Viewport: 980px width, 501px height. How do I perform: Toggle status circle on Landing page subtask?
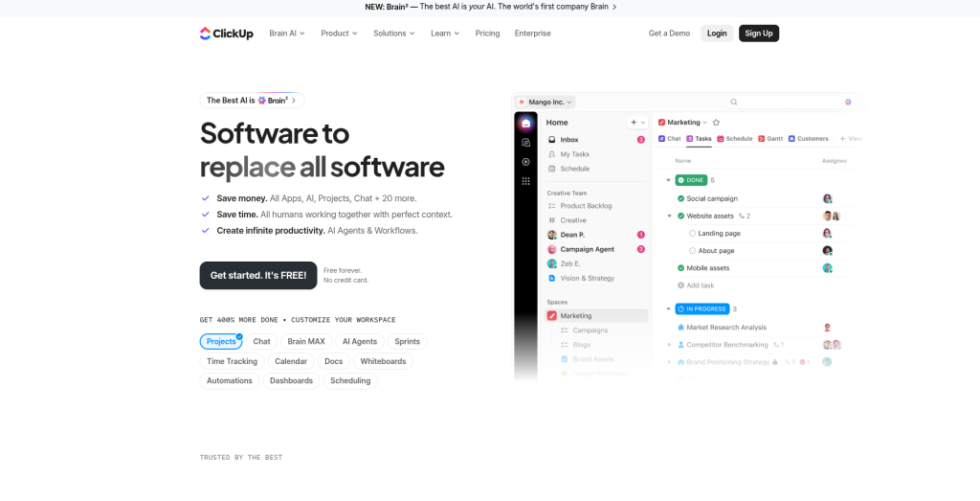693,234
